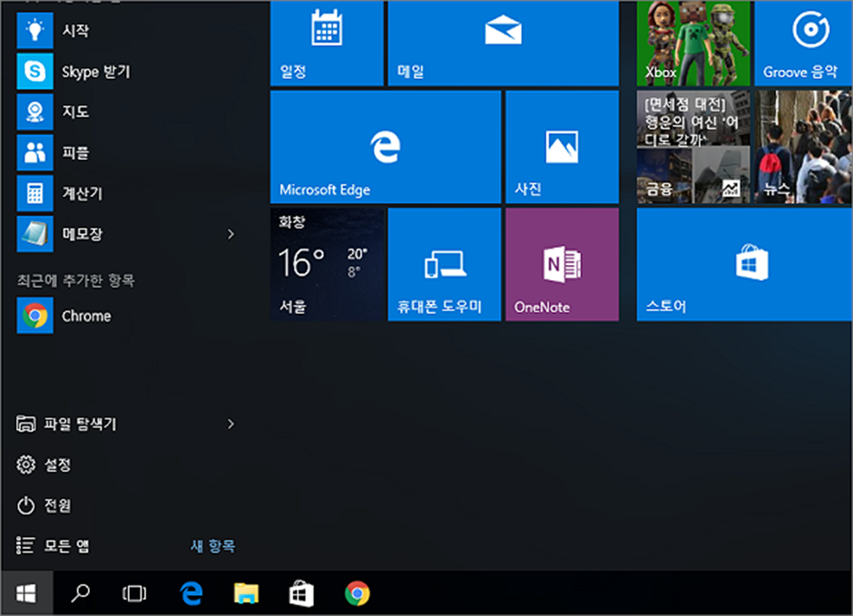Expand the 파일 탐색기 jump list arrow
853x616 pixels.
(x=230, y=424)
